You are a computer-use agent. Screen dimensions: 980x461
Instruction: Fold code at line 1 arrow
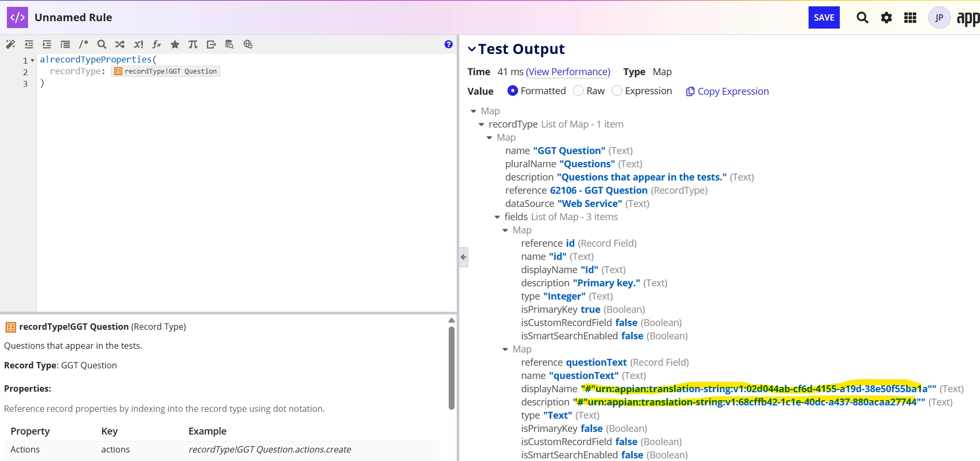coord(32,60)
